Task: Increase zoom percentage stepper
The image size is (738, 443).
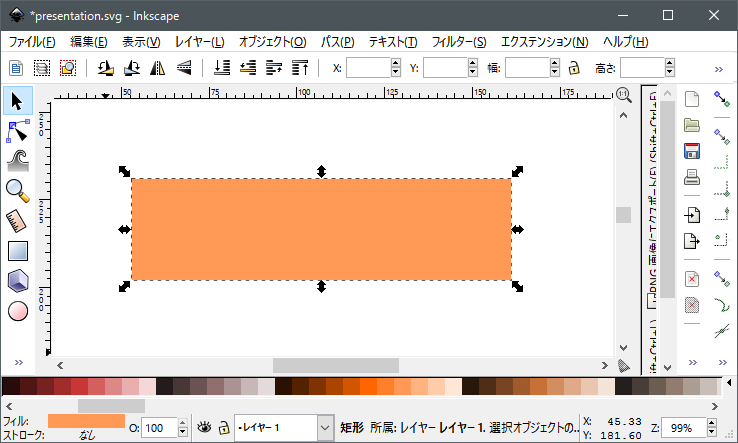Action: point(712,423)
